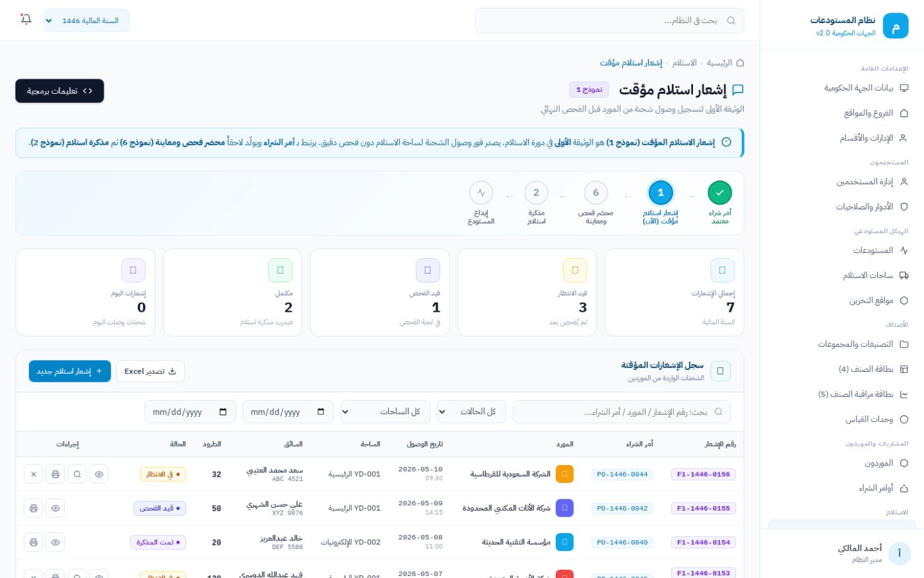Viewport: 924px width, 578px height.
Task: Focus the notice/supplier search field
Action: click(x=622, y=412)
